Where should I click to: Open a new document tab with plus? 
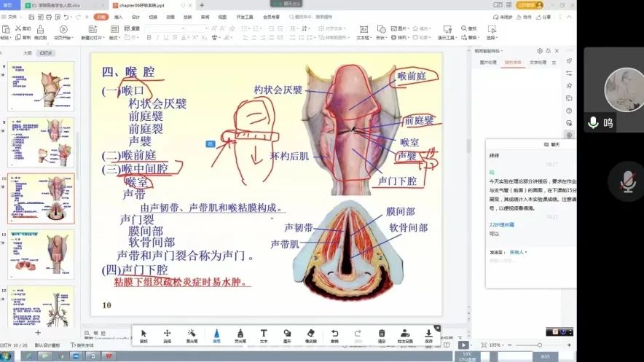click(202, 5)
